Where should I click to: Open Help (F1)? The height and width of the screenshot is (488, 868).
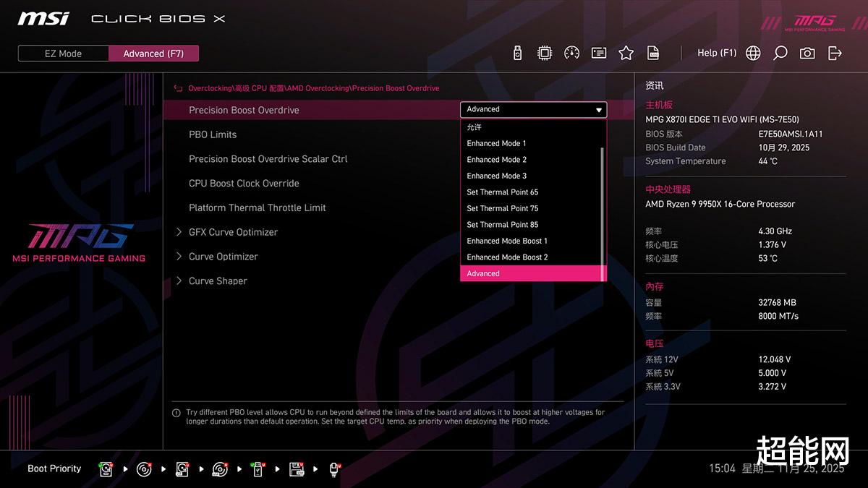click(x=717, y=53)
